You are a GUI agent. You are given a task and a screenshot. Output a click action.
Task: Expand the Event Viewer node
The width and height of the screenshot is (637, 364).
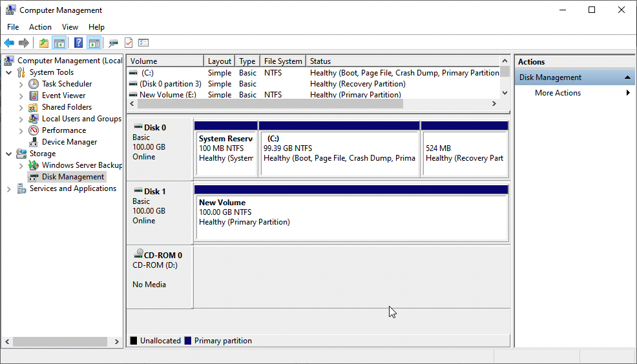coord(21,96)
